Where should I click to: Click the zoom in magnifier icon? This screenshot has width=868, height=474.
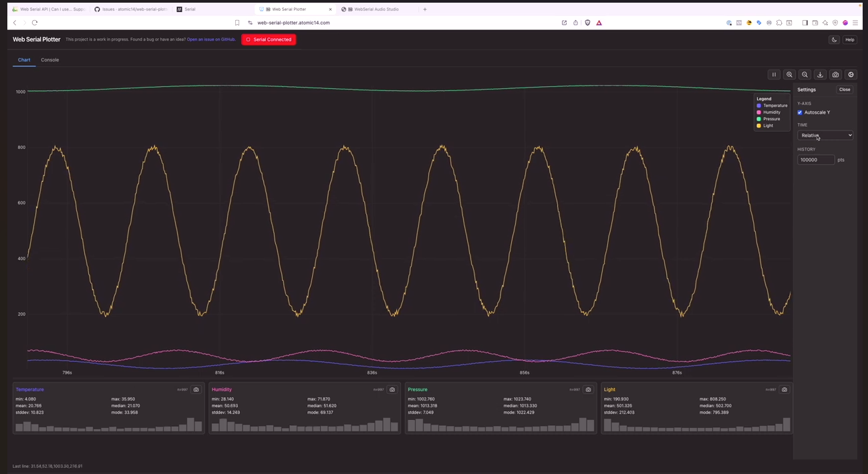click(789, 75)
